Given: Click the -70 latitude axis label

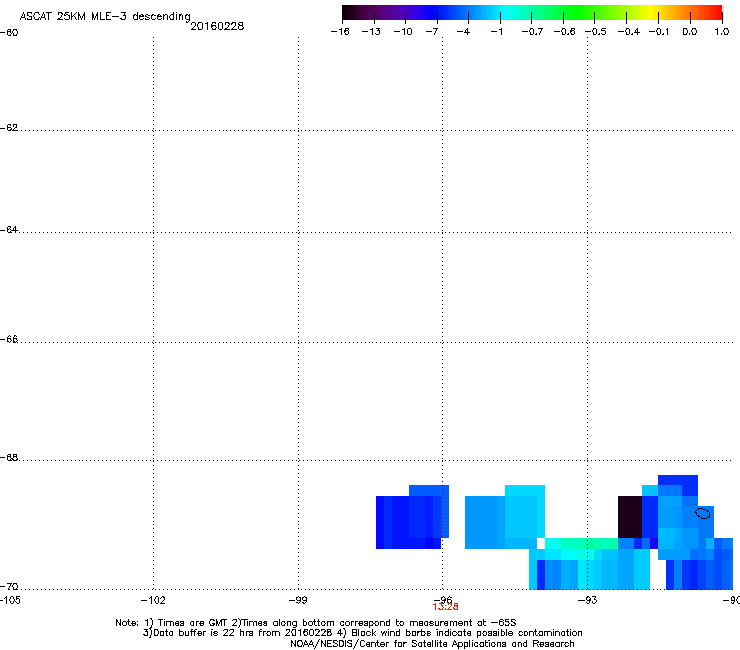Looking at the screenshot, I should (x=9, y=587).
